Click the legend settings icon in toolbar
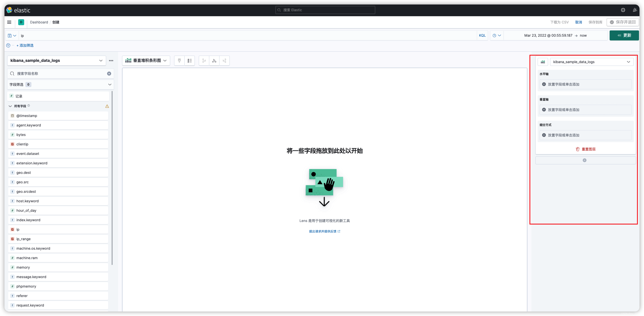This screenshot has height=316, width=644. (x=189, y=61)
